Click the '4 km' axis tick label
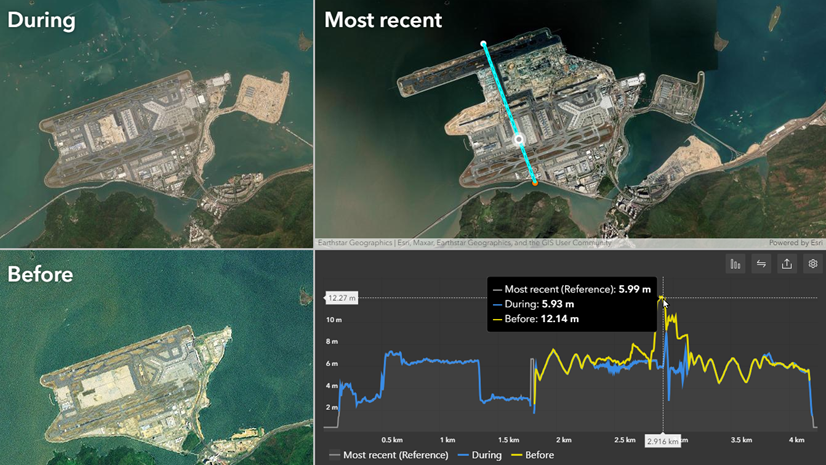 (x=796, y=440)
